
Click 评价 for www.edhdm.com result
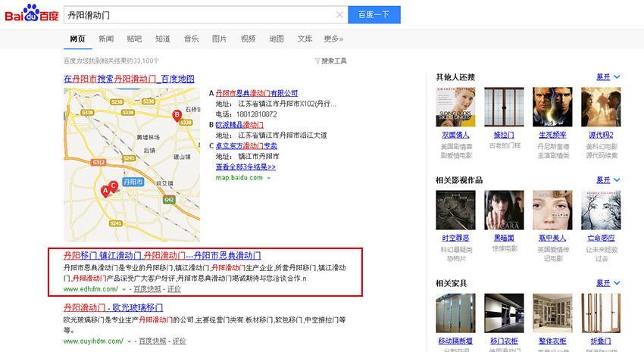174,289
